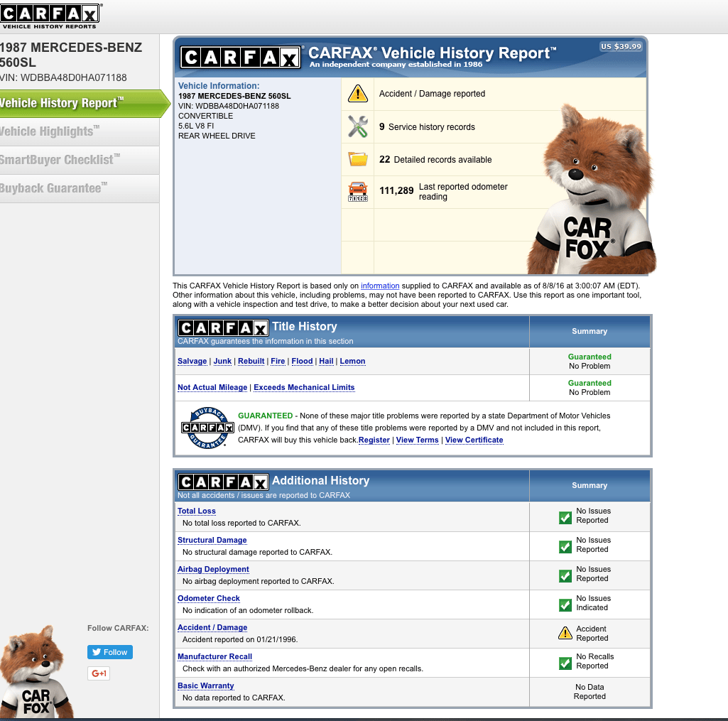Click the service history wrench icon
The image size is (728, 721).
pos(357,126)
